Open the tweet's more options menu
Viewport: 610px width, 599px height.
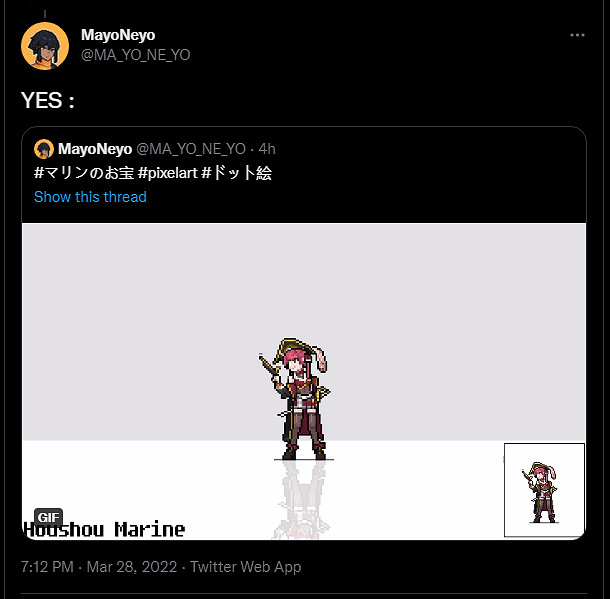tap(577, 35)
